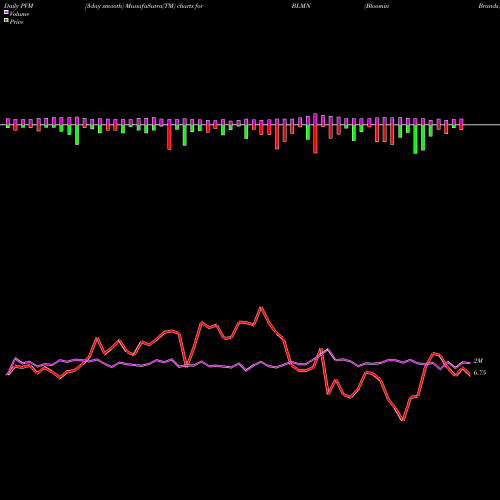500x500 pixels.
Task: Click the lowest trough of the red price line
Action: (x=403, y=420)
